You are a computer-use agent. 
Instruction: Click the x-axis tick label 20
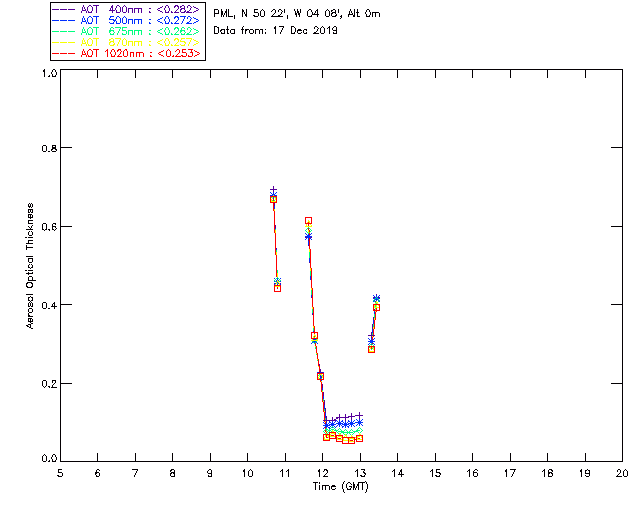[622, 473]
